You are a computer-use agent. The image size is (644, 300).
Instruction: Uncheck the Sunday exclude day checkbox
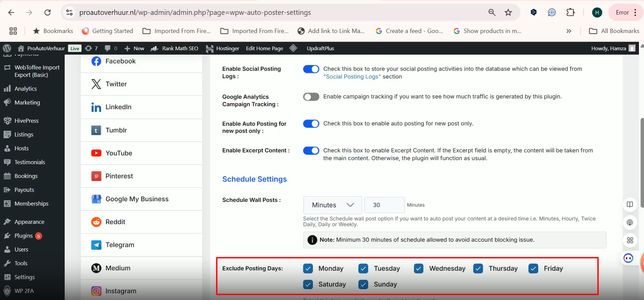click(363, 284)
